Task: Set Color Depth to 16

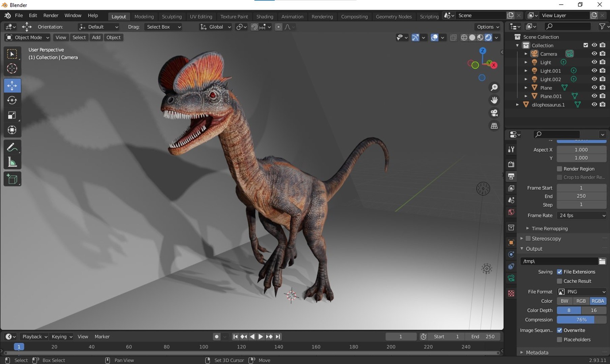Action: [x=594, y=310]
